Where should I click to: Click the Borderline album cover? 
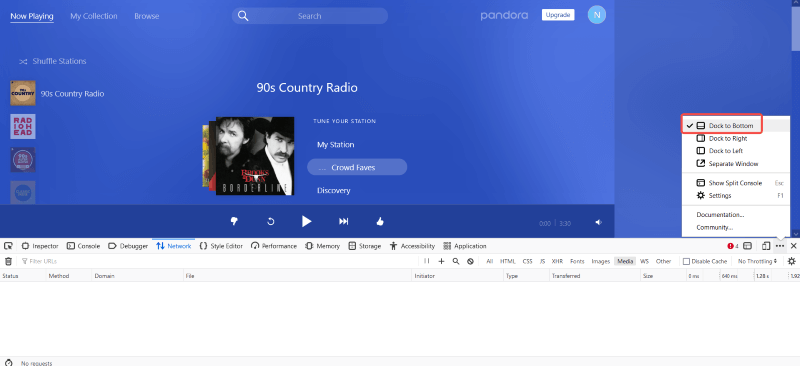255,156
